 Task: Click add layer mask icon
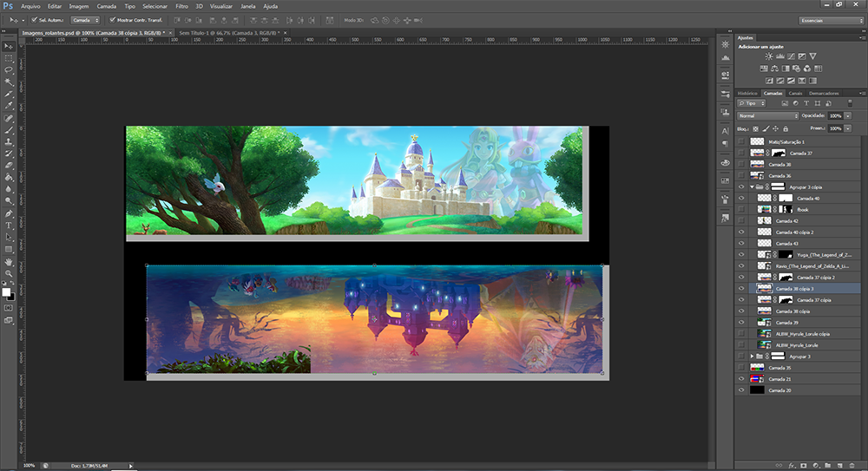pyautogui.click(x=803, y=466)
